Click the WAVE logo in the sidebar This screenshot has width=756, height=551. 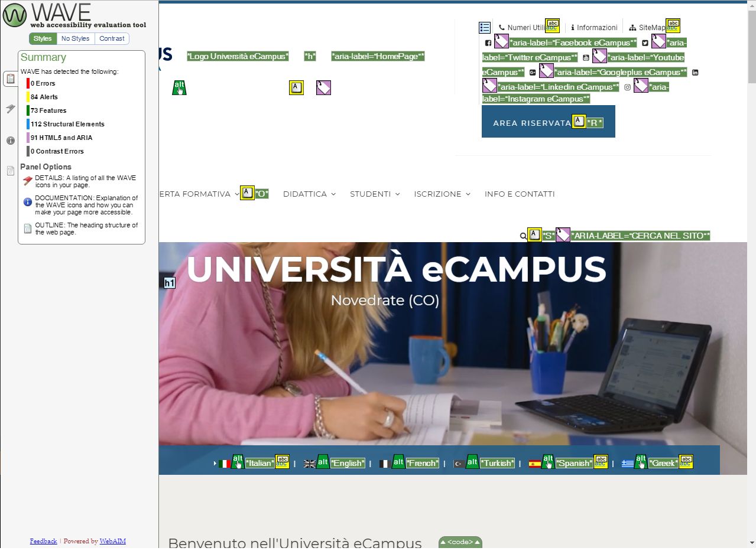(74, 15)
